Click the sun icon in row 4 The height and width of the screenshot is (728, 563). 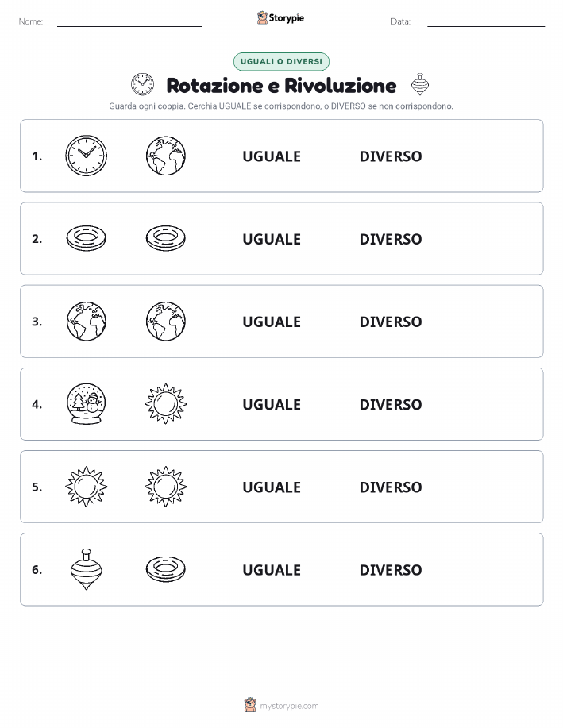[166, 404]
